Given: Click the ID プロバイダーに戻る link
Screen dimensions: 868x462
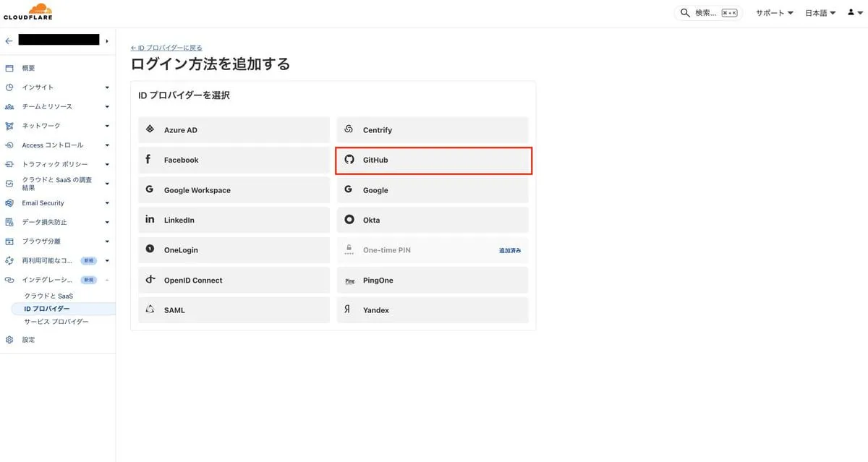Looking at the screenshot, I should pos(166,48).
